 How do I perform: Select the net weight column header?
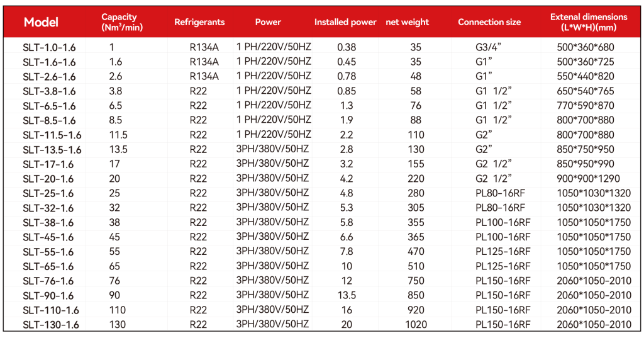[x=407, y=22]
